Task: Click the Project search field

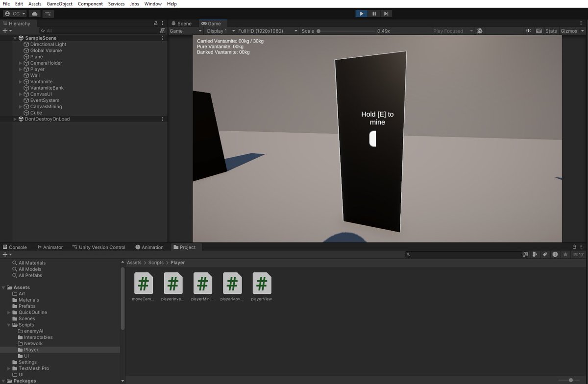Action: tap(464, 255)
